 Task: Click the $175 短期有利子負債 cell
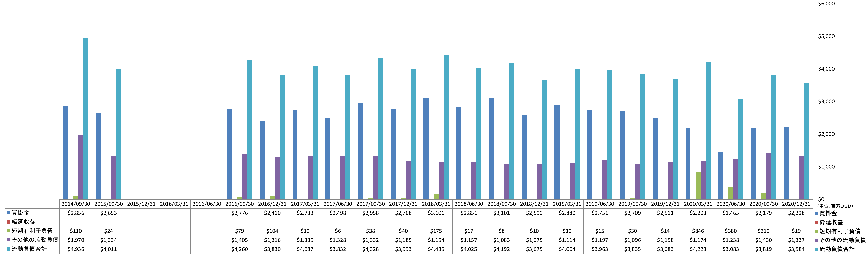[436, 231]
